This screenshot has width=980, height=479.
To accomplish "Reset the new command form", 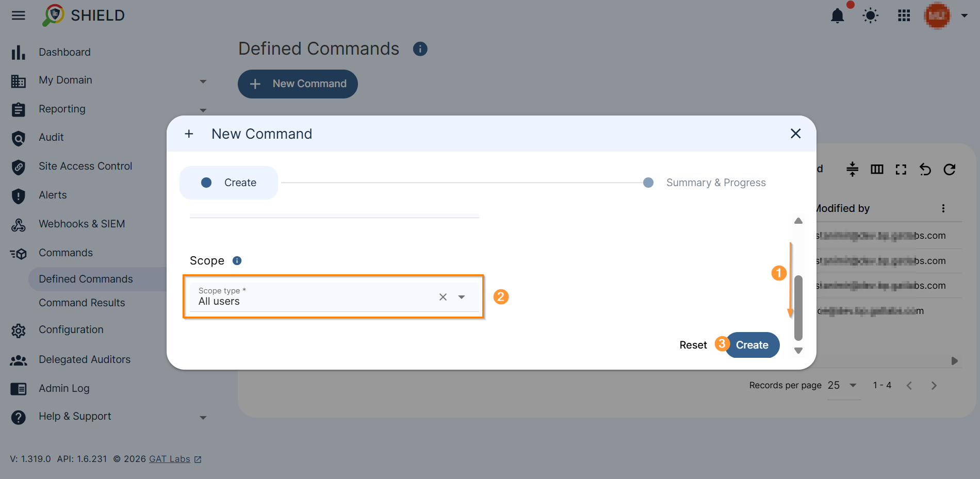I will tap(693, 345).
